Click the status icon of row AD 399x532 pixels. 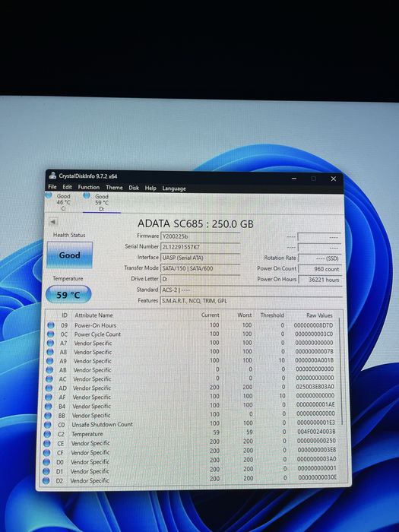[x=49, y=388]
